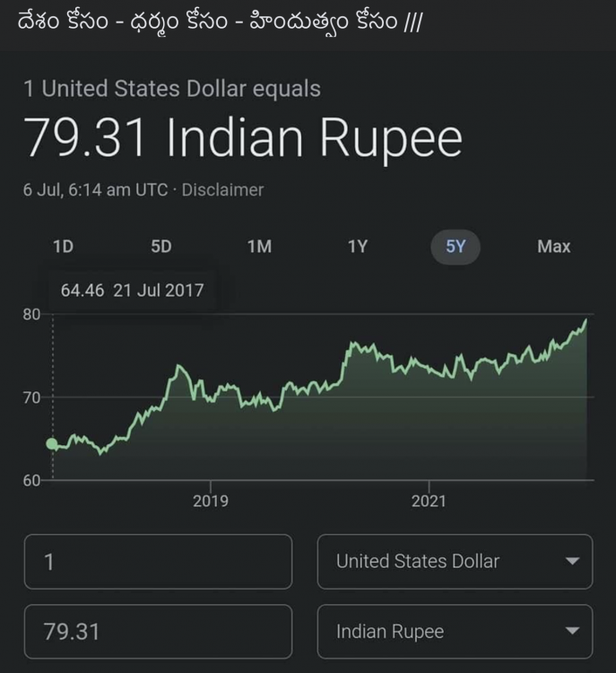This screenshot has height=673, width=616.
Task: Open the Disclaimer link
Action: [222, 190]
